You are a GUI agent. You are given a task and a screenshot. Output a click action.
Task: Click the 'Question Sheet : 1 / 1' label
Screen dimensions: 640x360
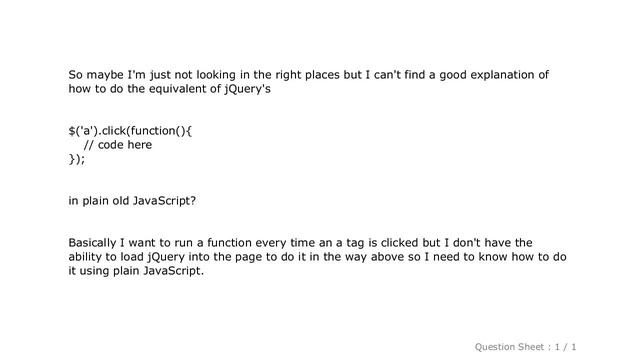[525, 347]
